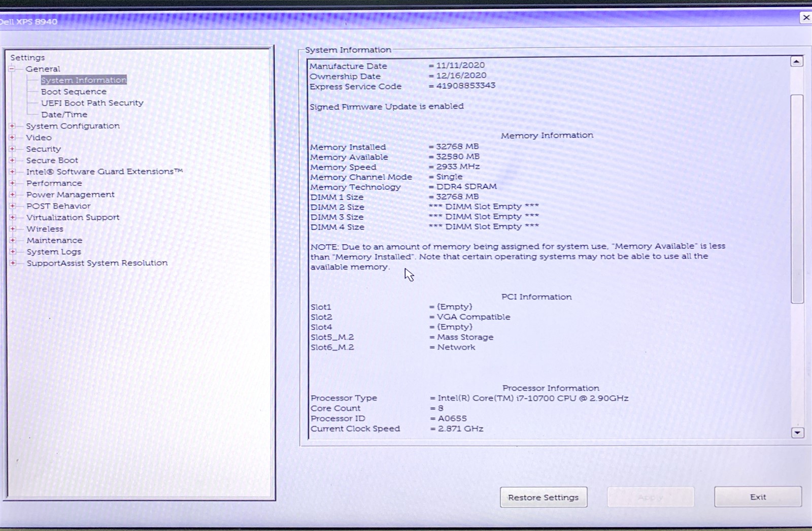Screen dimensions: 812x531
Task: Open UEFI Boot Path Security
Action: pos(92,103)
